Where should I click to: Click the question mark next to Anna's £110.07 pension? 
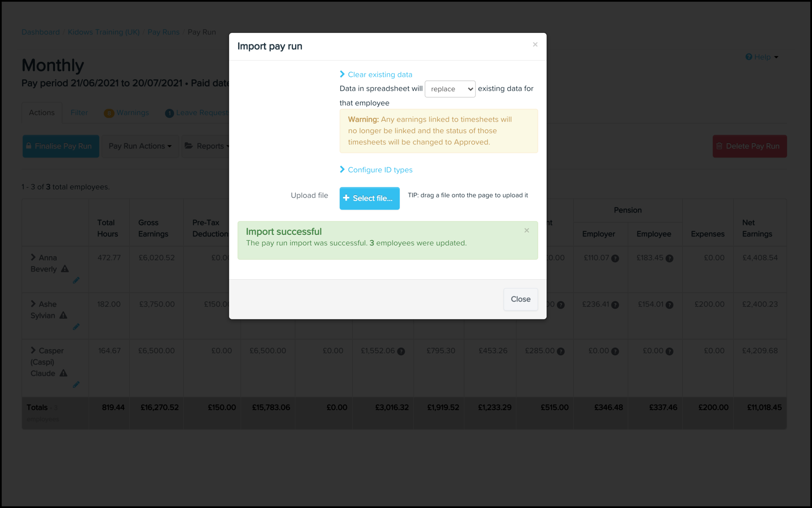(x=615, y=258)
